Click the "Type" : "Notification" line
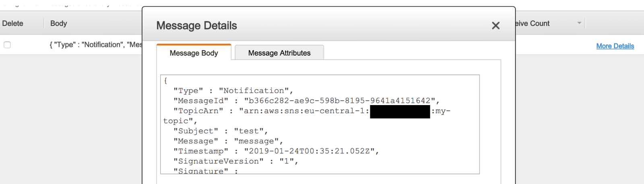This screenshot has width=644, height=184. coord(233,91)
